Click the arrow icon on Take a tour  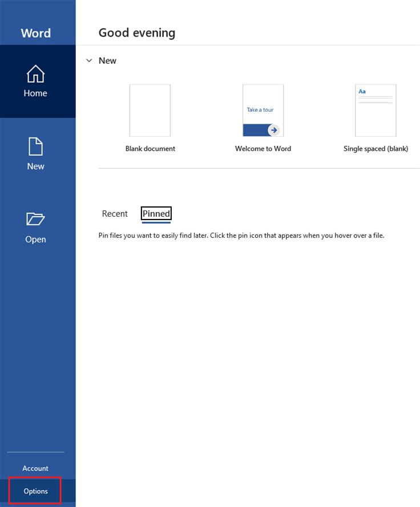coord(274,130)
